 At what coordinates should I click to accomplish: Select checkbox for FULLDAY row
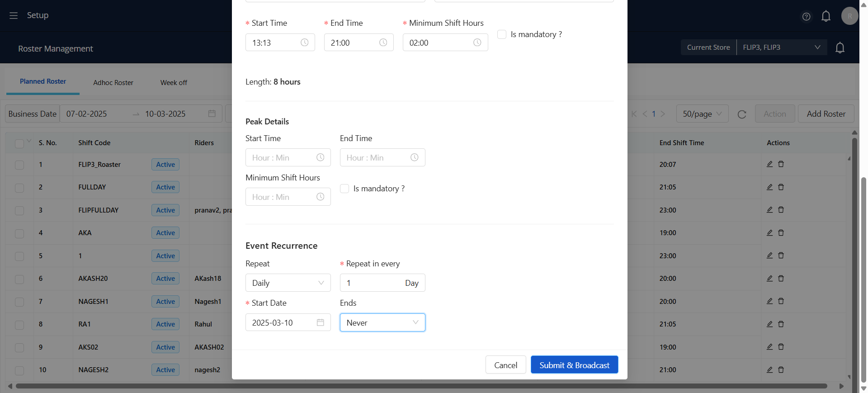pyautogui.click(x=19, y=188)
